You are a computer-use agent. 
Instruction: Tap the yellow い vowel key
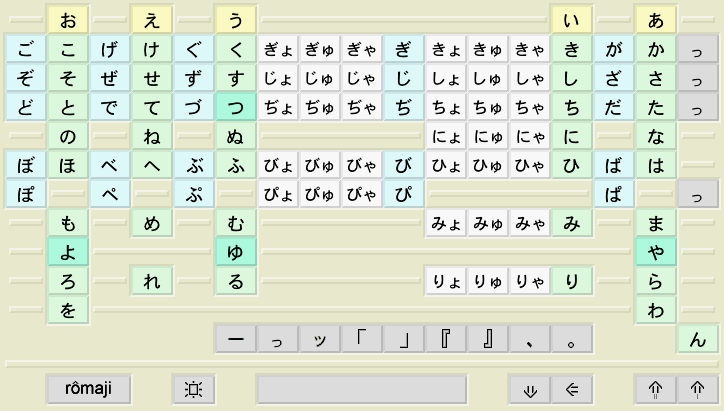coord(572,20)
